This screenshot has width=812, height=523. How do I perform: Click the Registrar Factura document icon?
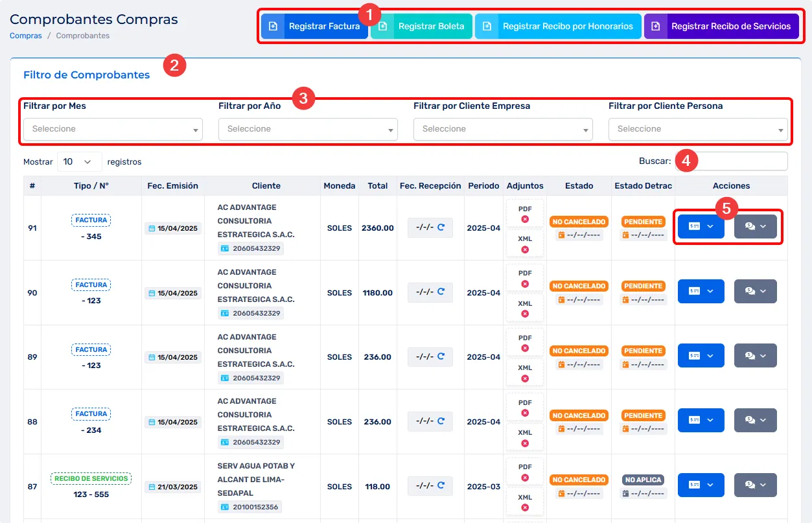click(x=273, y=27)
